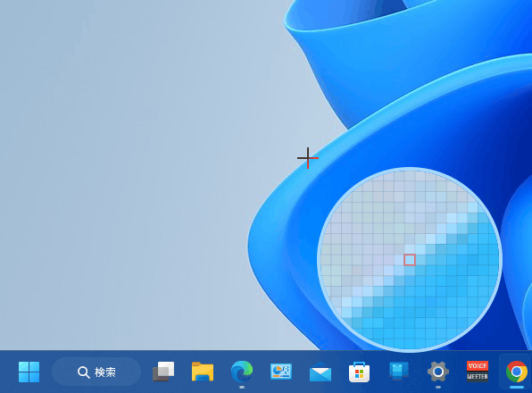The image size is (532, 393).
Task: Open the Windows Start menu
Action: click(x=29, y=372)
